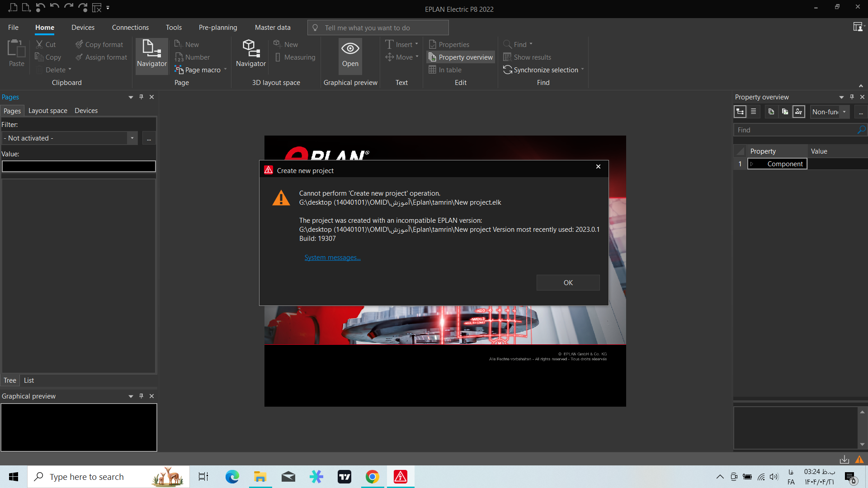The height and width of the screenshot is (488, 868).
Task: Switch to the Pre-planning ribbon tab
Action: tap(218, 27)
